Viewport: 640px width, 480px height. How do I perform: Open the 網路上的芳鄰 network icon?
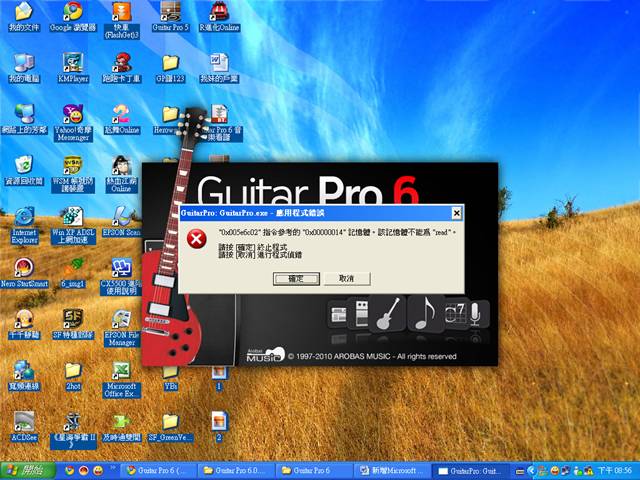pyautogui.click(x=24, y=120)
